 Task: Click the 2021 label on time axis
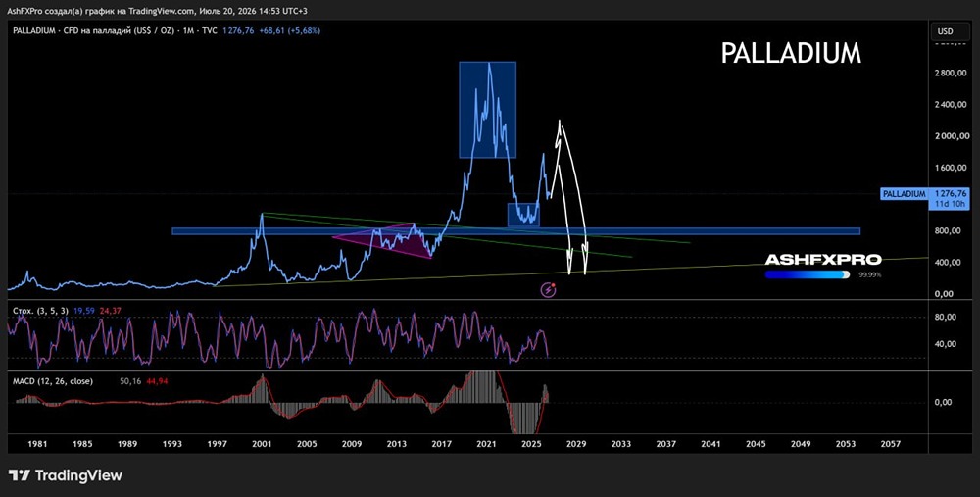tap(486, 444)
